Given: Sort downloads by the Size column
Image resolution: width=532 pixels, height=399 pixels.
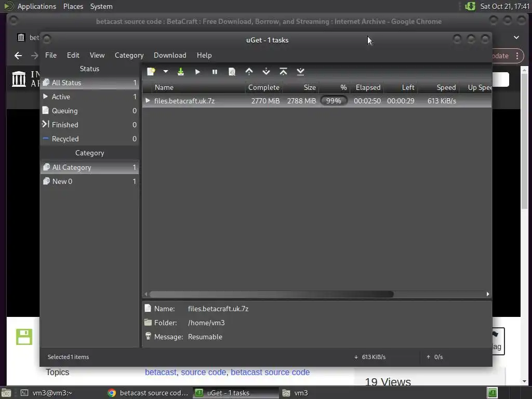Looking at the screenshot, I should click(301, 87).
